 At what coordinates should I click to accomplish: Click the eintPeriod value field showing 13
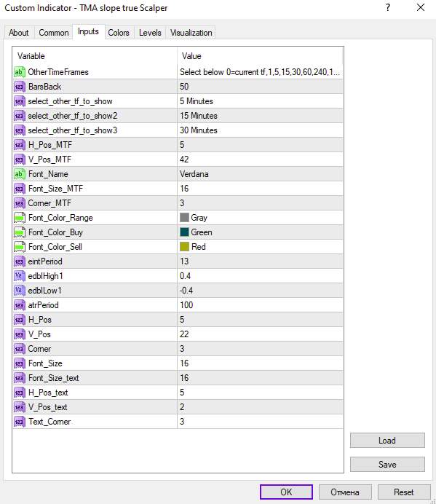click(260, 261)
